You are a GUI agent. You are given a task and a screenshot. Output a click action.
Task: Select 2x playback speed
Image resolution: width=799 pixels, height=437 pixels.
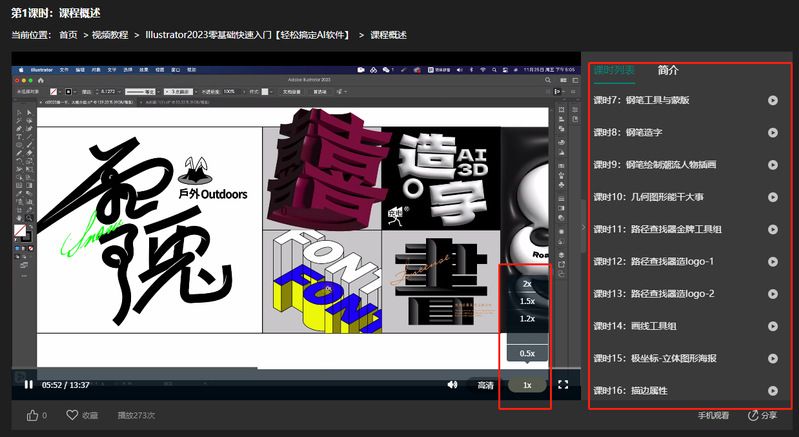[527, 283]
